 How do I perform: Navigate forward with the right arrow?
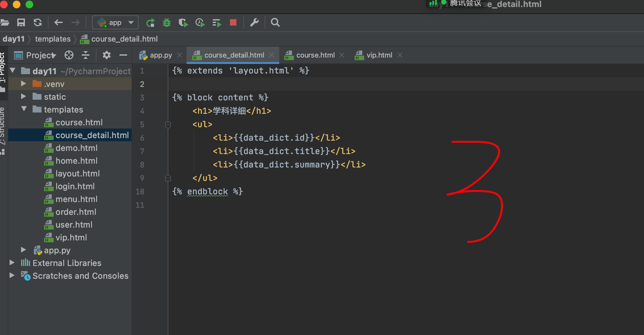[75, 22]
